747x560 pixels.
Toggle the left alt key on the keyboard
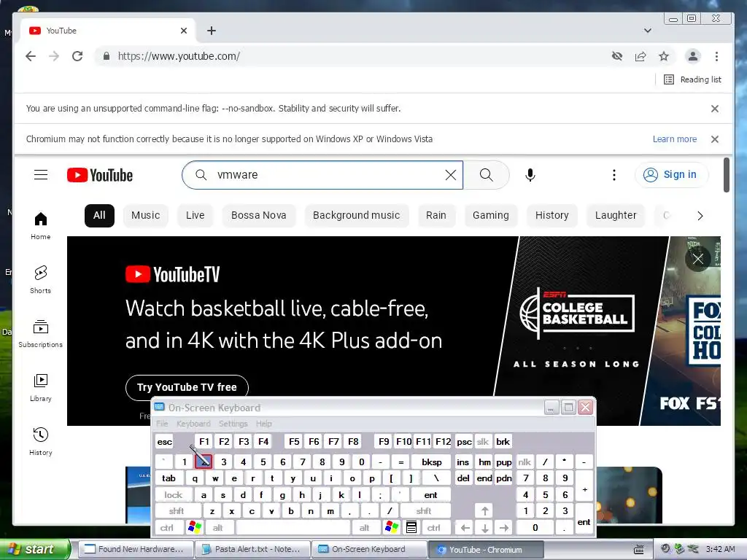point(218,528)
